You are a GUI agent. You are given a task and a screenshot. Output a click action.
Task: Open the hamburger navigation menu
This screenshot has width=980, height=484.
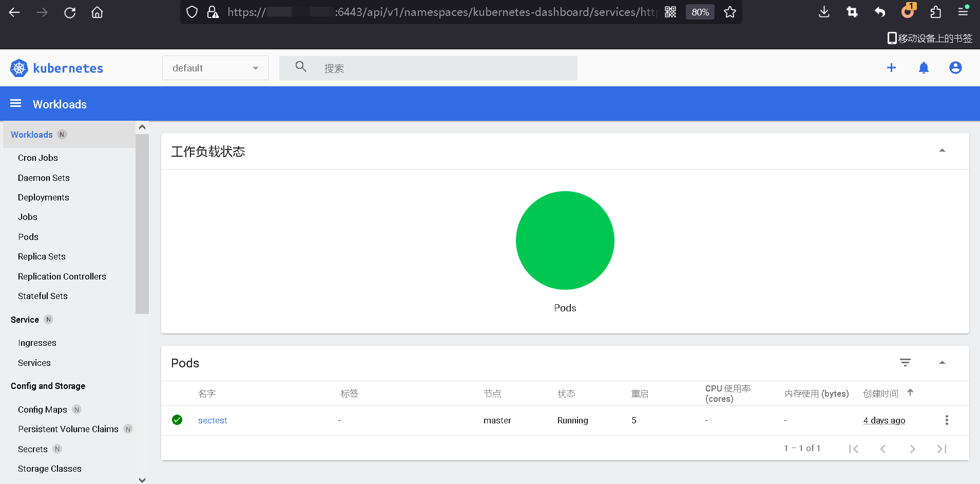(x=16, y=104)
